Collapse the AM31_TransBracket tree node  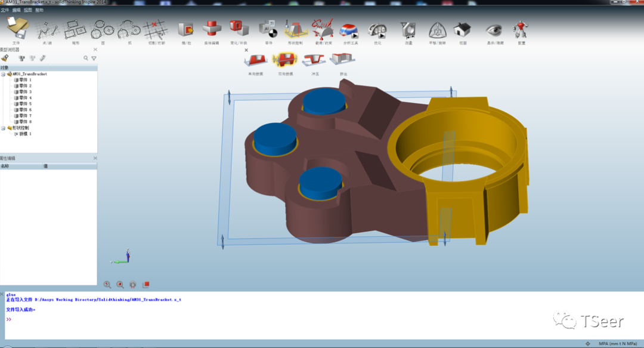tap(3, 74)
